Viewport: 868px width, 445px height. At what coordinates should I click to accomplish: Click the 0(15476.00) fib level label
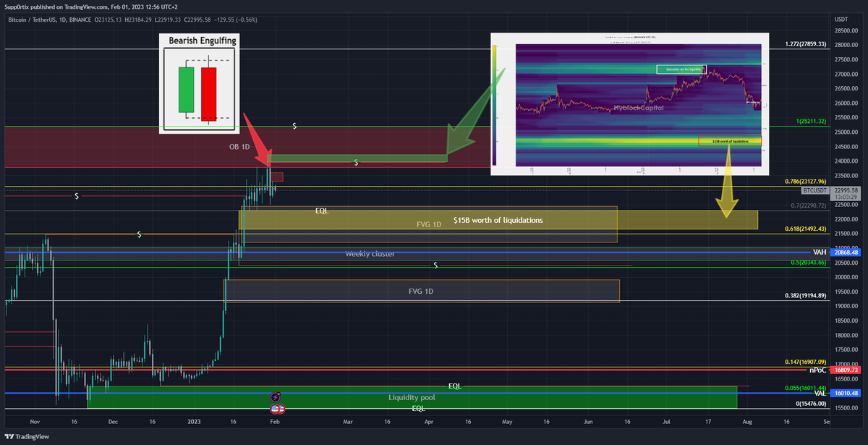click(810, 403)
